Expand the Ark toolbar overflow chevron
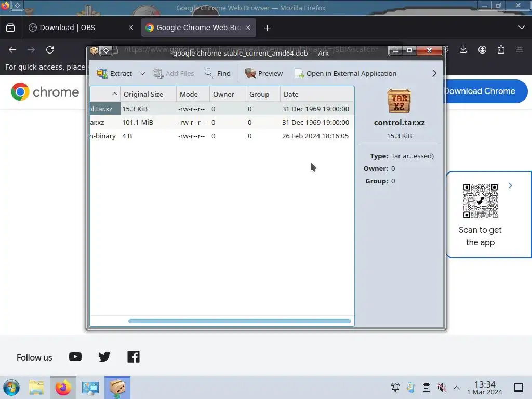 [x=434, y=73]
